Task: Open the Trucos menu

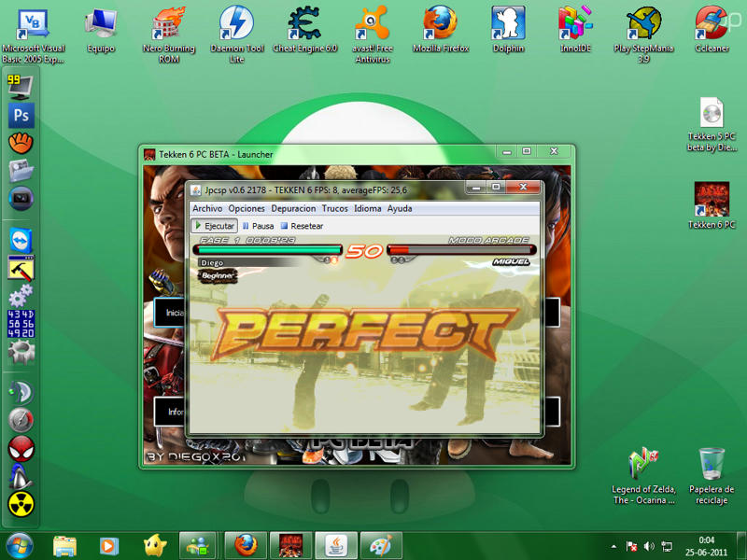Action: [335, 208]
